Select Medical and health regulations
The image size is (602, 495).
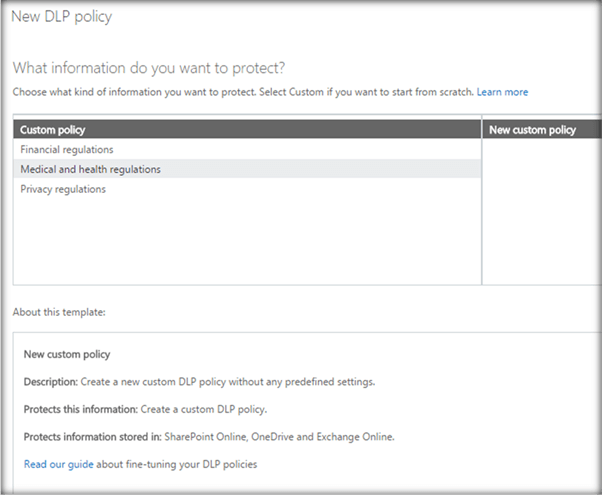tap(90, 169)
